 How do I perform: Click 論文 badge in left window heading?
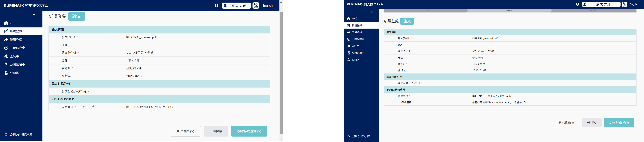pos(77,16)
